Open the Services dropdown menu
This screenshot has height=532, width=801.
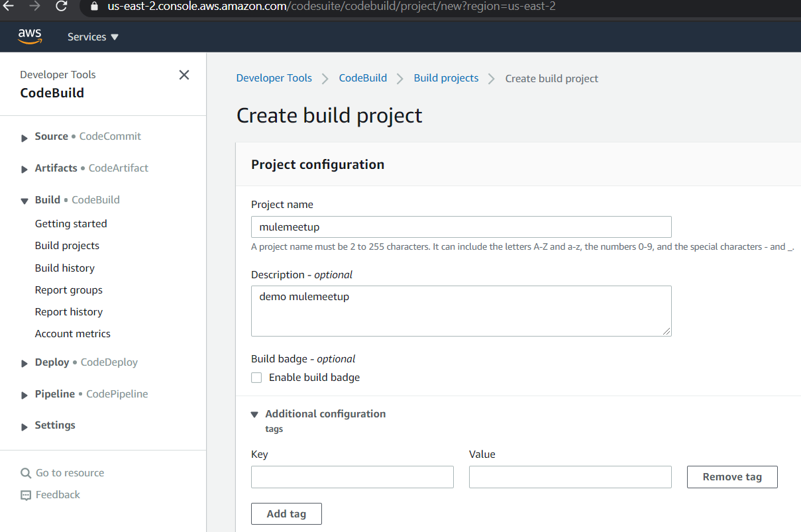point(93,37)
